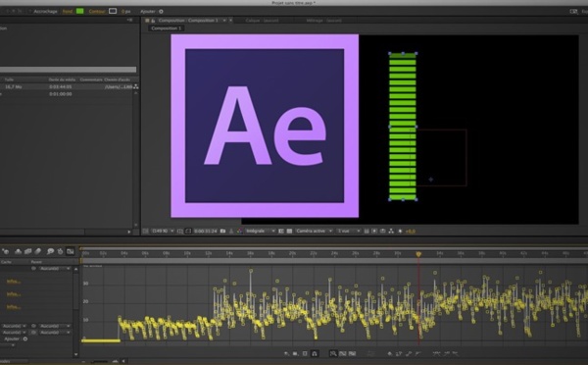Click the snapshot camera icon below viewer
The width and height of the screenshot is (588, 365).
pyautogui.click(x=222, y=231)
